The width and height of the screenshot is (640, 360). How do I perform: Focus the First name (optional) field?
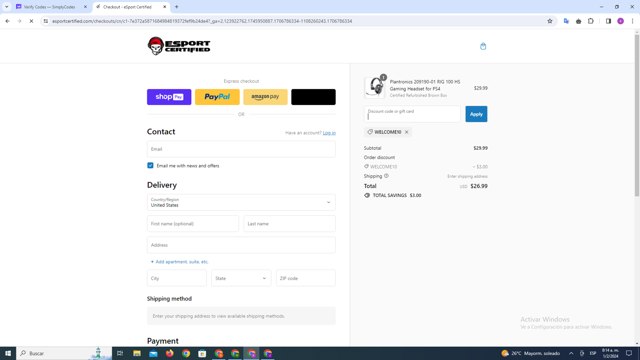point(193,224)
